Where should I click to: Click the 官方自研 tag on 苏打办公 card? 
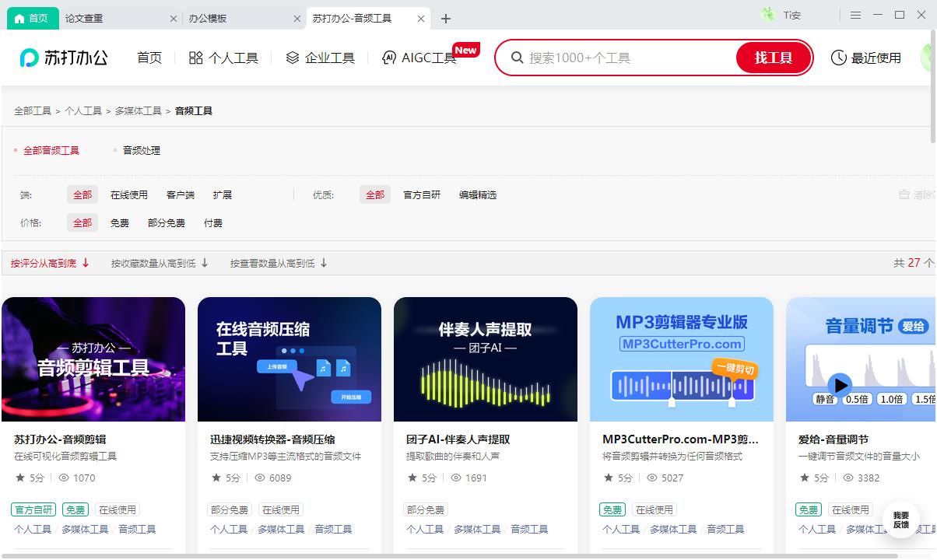click(34, 510)
